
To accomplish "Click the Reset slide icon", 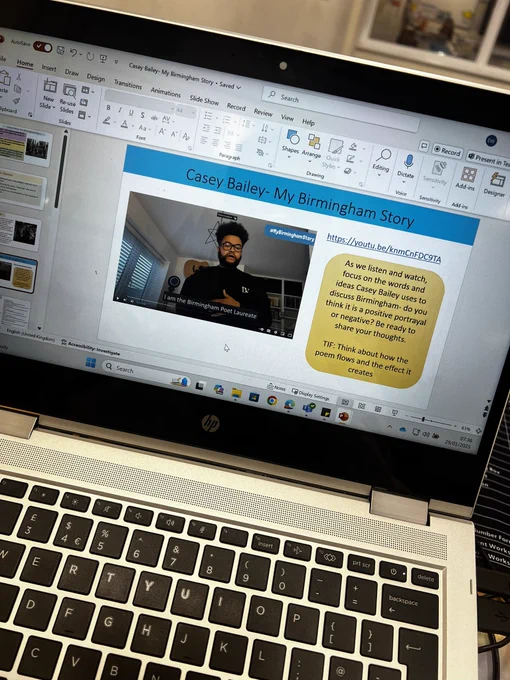I will 84,102.
